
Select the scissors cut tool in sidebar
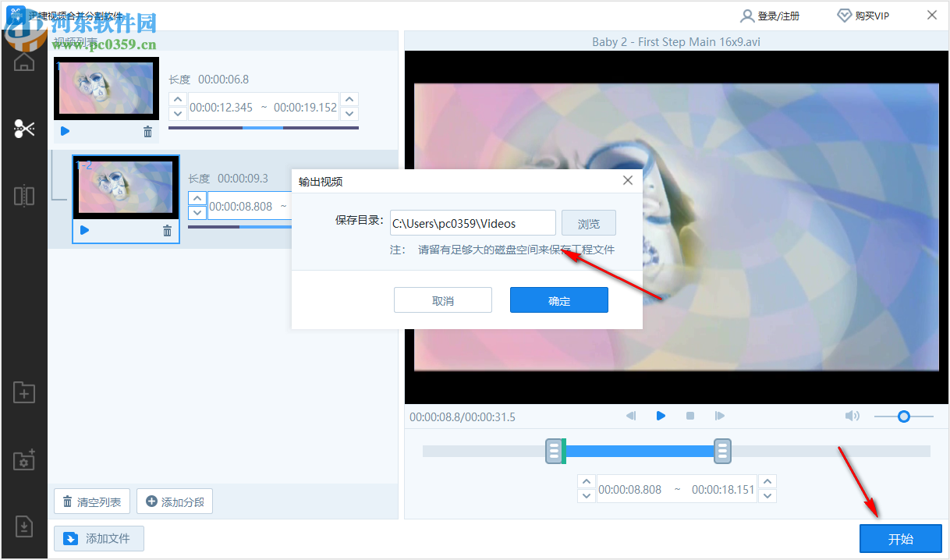tap(24, 129)
